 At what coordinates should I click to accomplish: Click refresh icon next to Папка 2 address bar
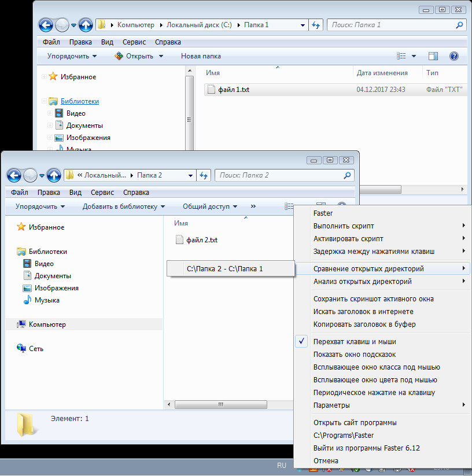[204, 175]
